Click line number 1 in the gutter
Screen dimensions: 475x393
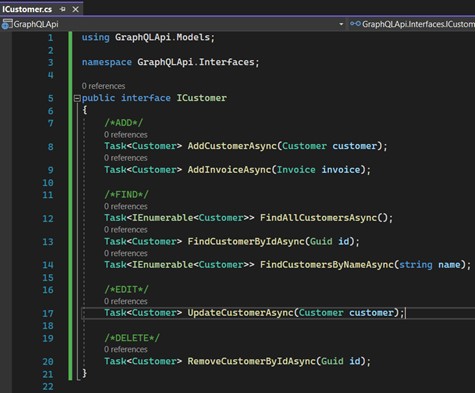click(x=50, y=38)
